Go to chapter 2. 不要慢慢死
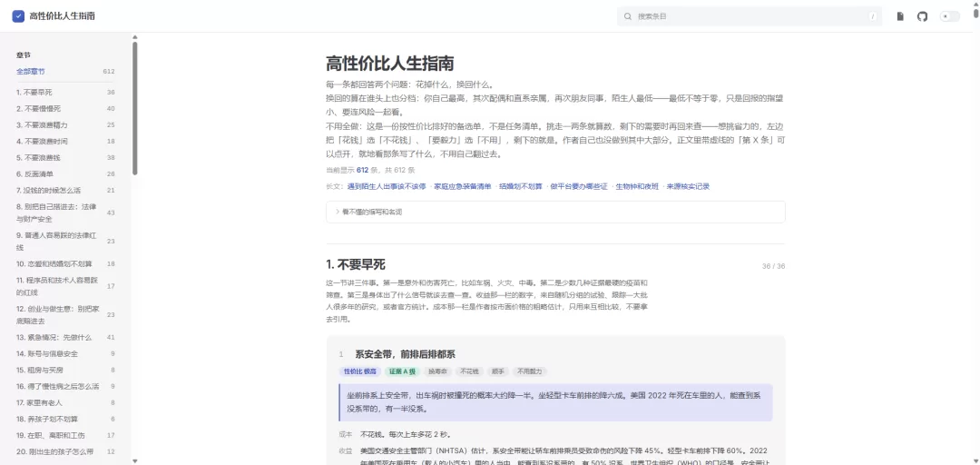Viewport: 980px width, 465px height. (65, 108)
